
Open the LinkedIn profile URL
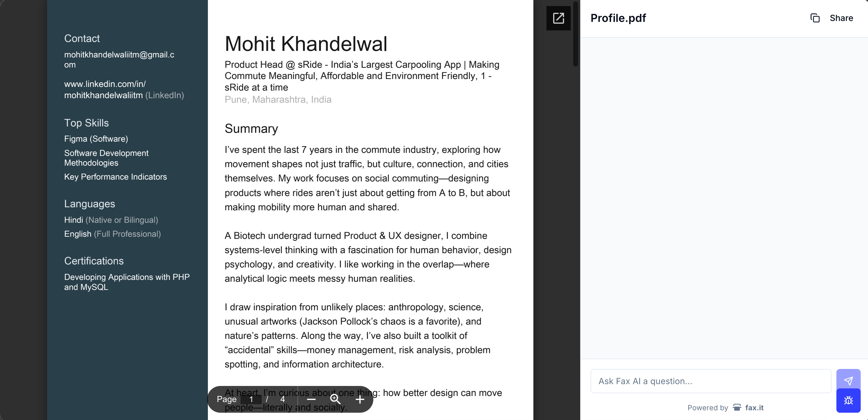(105, 90)
